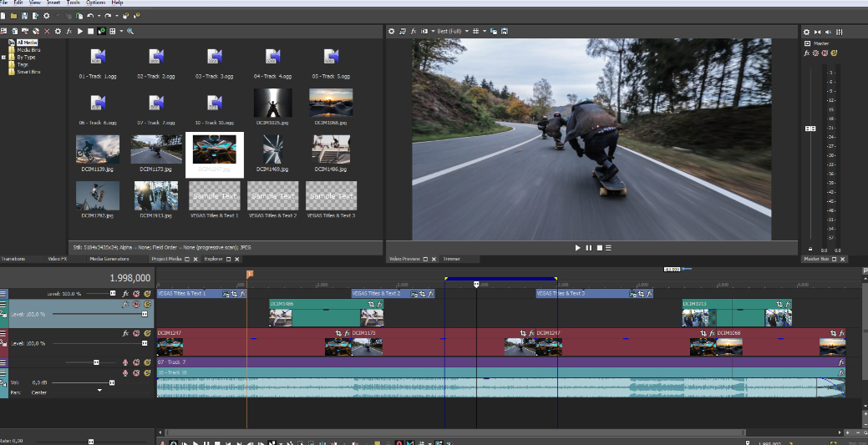Open the Tools menu
Image resolution: width=868 pixels, height=445 pixels.
(74, 3)
